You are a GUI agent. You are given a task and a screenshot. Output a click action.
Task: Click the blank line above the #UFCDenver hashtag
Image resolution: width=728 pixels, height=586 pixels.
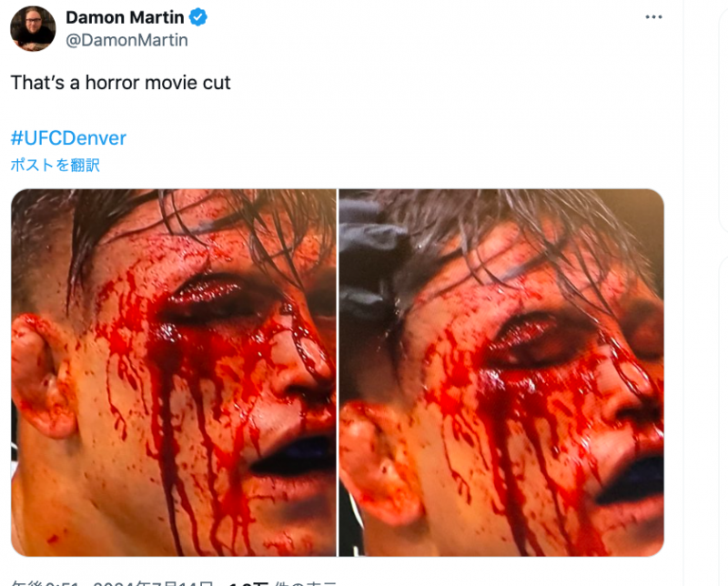pyautogui.click(x=182, y=111)
